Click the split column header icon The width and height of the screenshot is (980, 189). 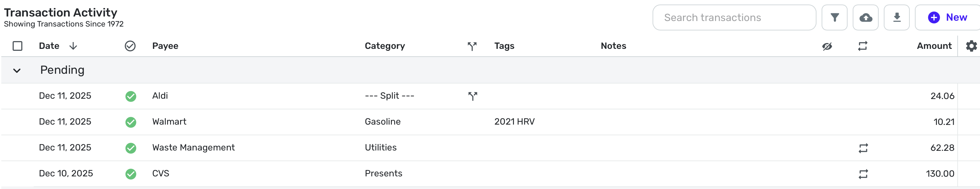coord(472,46)
